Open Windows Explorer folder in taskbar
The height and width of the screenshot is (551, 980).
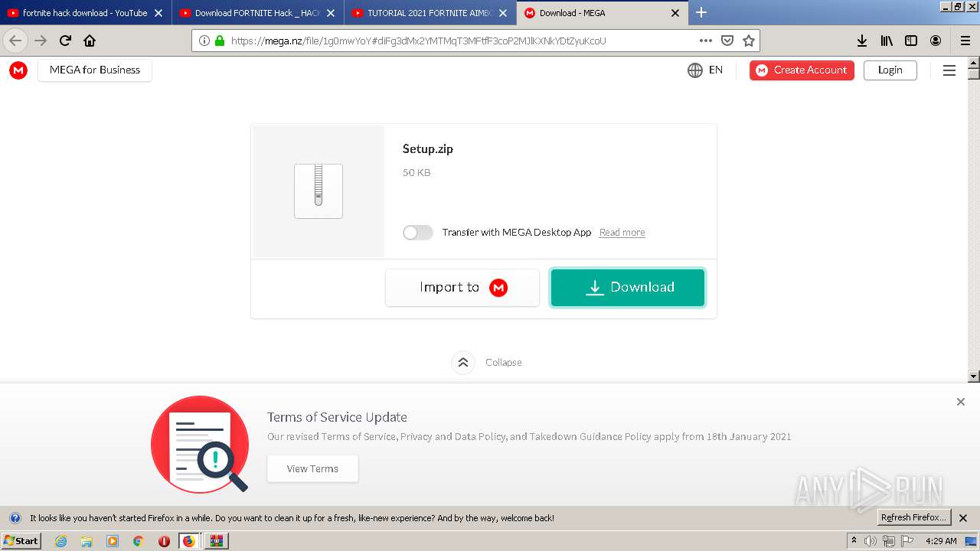point(87,541)
